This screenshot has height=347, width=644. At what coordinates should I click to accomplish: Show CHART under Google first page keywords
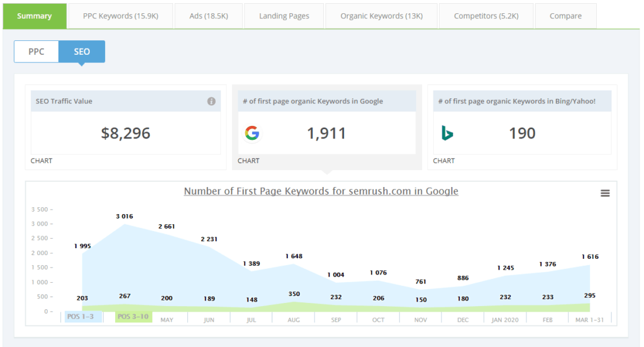(x=248, y=161)
